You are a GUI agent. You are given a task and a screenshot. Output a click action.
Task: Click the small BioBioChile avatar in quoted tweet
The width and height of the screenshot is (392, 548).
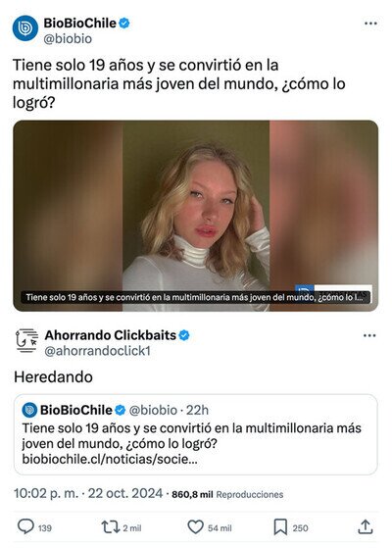point(29,410)
